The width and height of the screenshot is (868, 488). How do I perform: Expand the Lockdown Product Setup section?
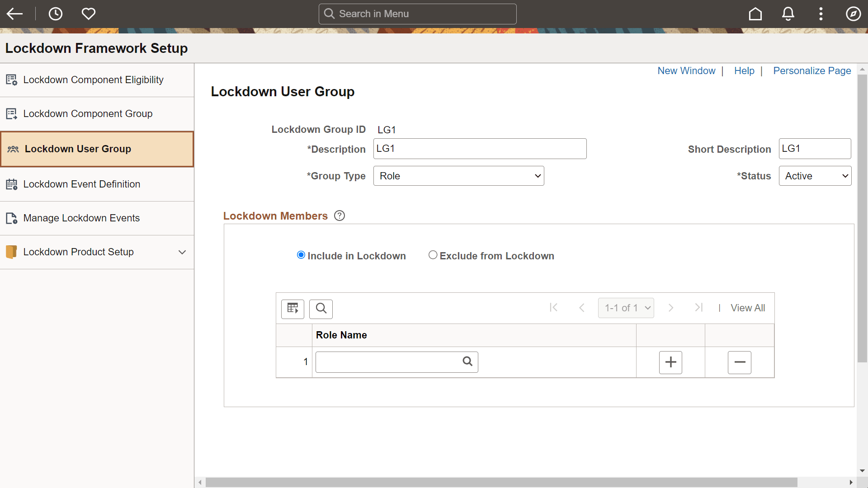coord(182,252)
